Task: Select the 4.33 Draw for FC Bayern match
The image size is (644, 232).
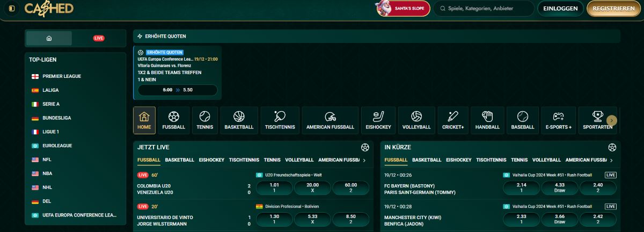Action: 560,187
